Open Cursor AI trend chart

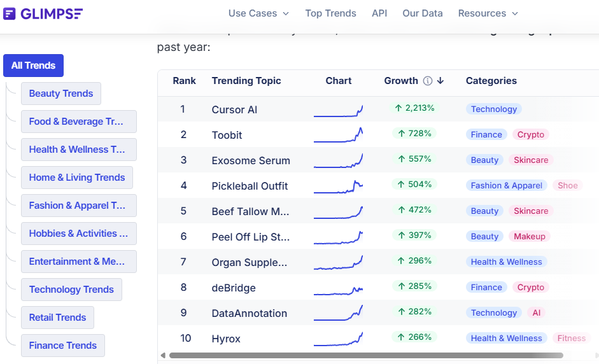(x=338, y=111)
